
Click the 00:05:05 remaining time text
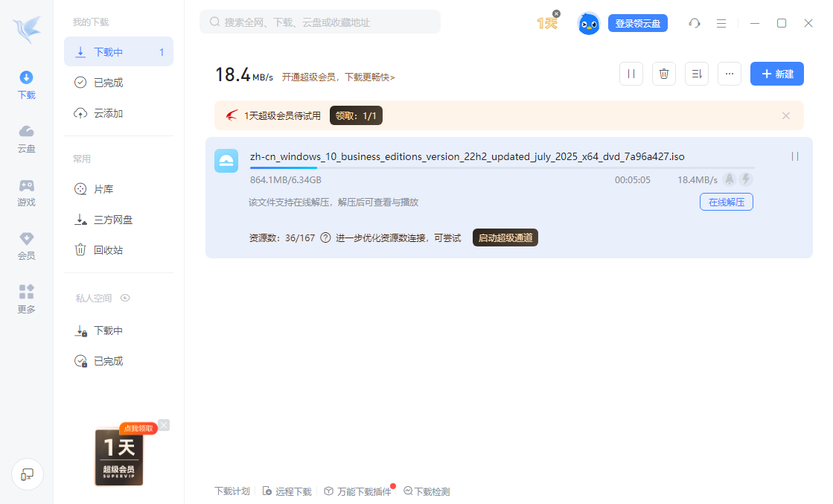pyautogui.click(x=632, y=180)
